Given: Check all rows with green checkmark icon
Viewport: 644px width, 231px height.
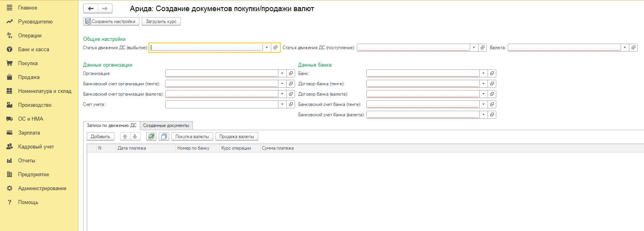Looking at the screenshot, I should click(151, 137).
